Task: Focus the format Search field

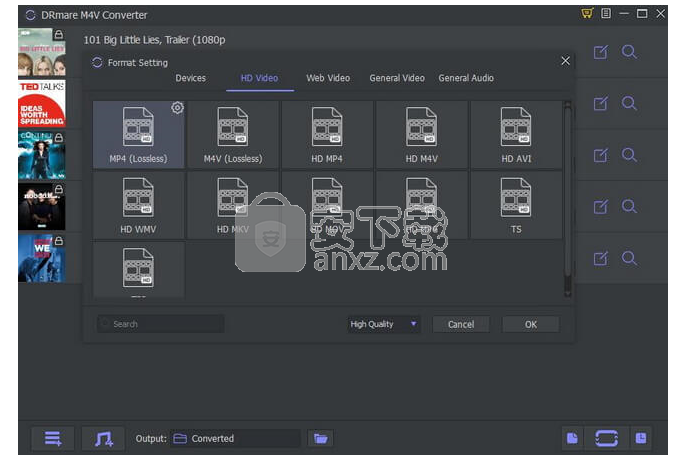Action: click(160, 324)
